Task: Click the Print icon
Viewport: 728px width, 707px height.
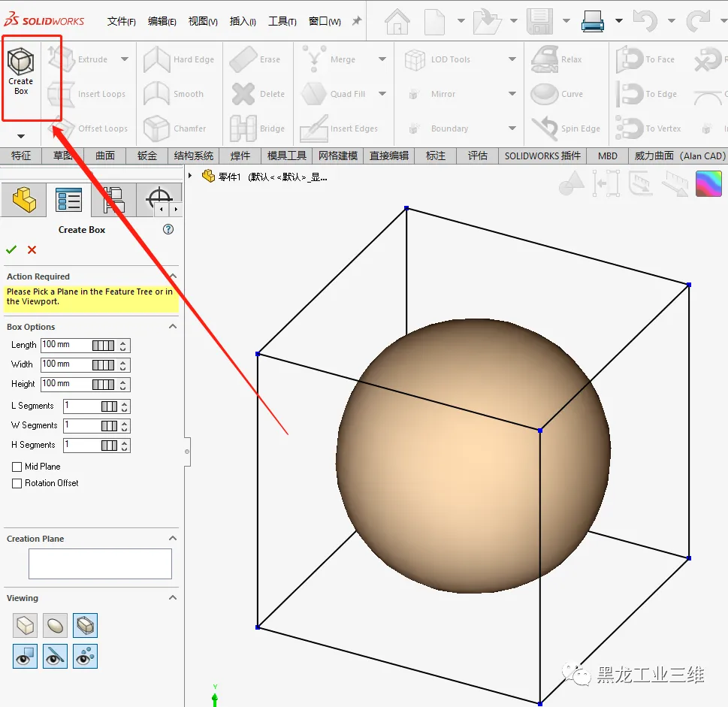Action: 593,21
